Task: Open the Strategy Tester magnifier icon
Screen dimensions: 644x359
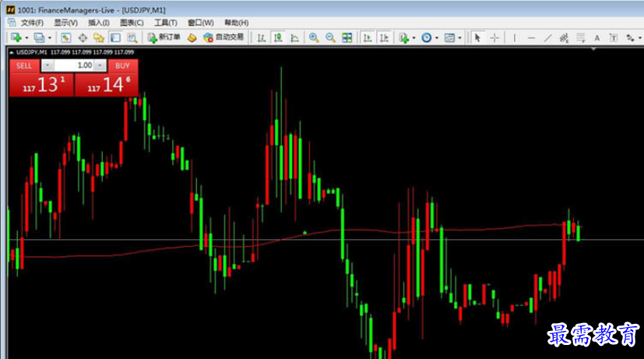Action: pos(132,38)
